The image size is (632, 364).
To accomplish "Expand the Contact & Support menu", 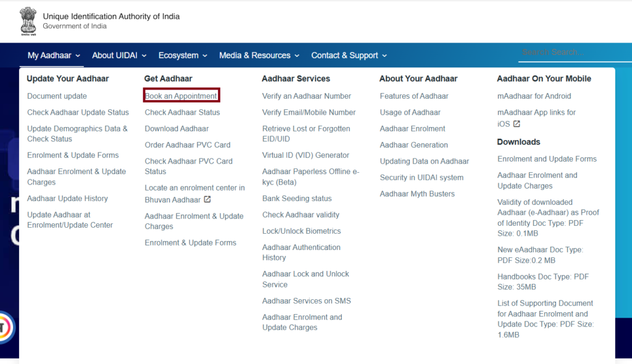I will 349,56.
